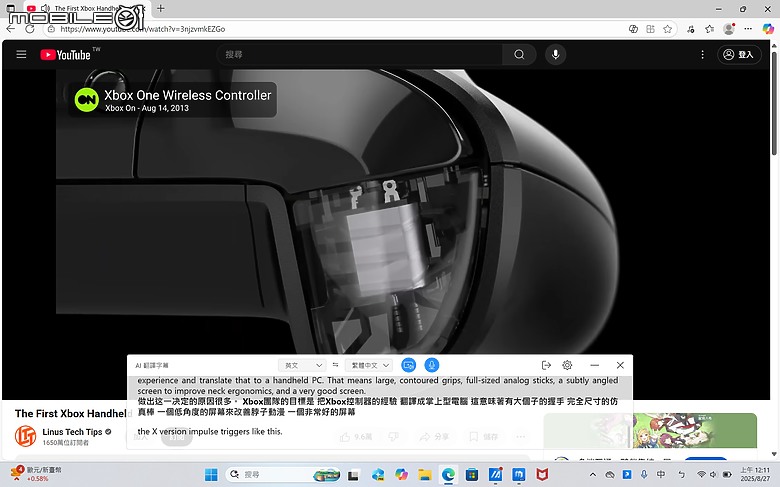Image resolution: width=780 pixels, height=487 pixels.
Task: Click the browser back arrow
Action: [x=10, y=29]
